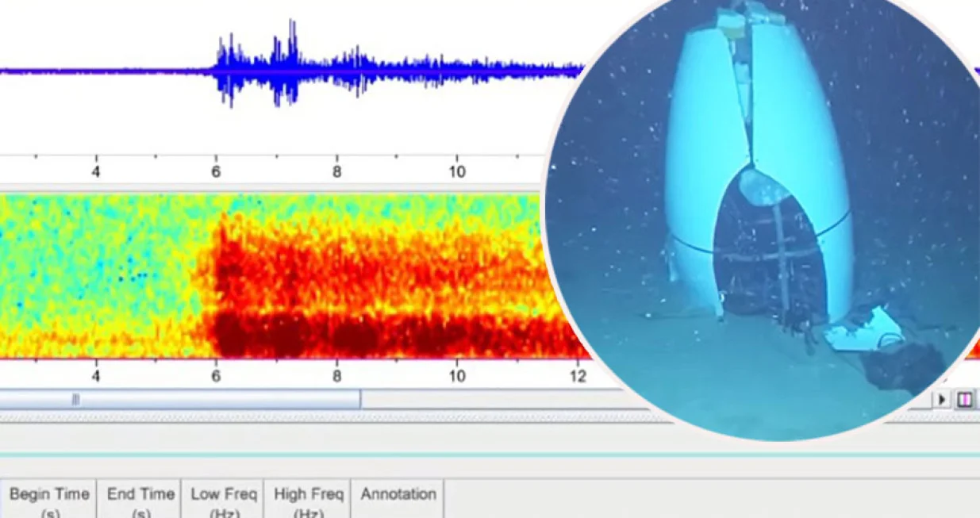The image size is (980, 518).
Task: Click the waveform burst at 6 seconds
Action: 227,71
